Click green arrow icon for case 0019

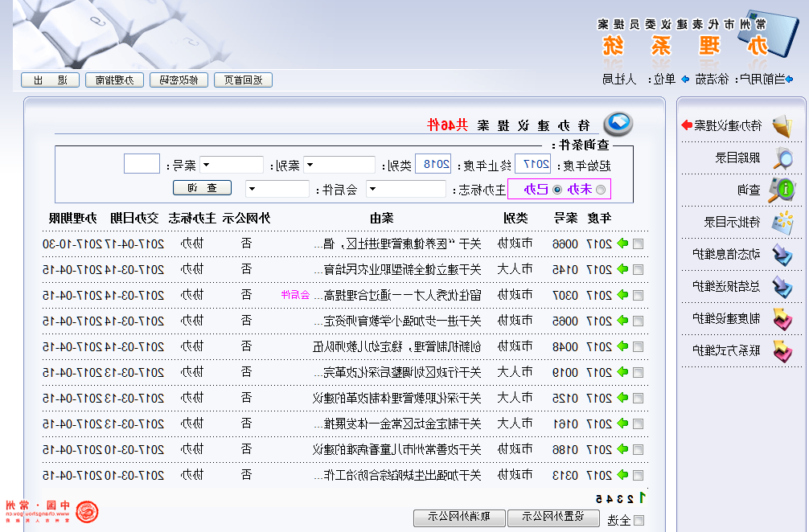(622, 372)
